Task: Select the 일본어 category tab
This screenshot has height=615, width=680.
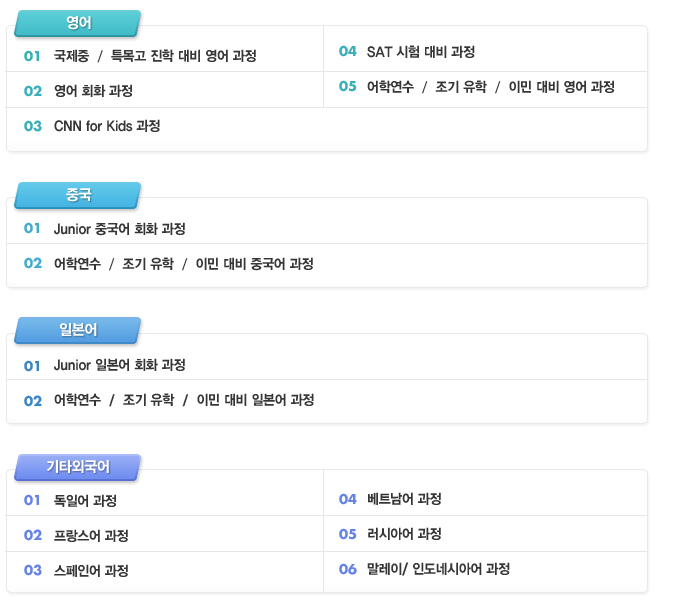Action: point(78,330)
